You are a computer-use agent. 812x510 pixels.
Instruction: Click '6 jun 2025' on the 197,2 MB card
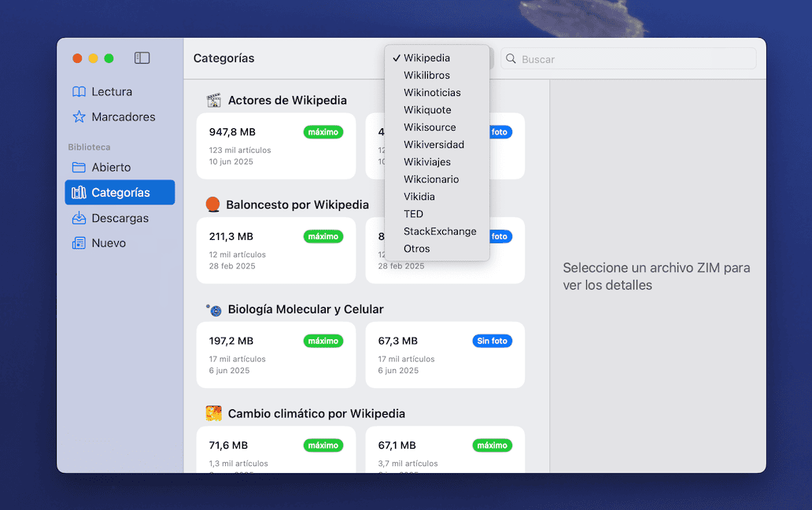tap(229, 371)
